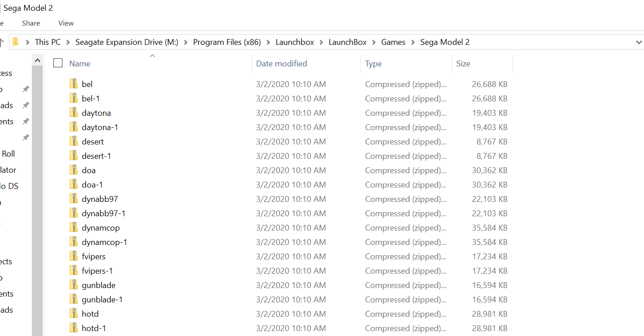Image resolution: width=644 pixels, height=336 pixels.
Task: Click the 16,594 KB size of gunblade
Action: (x=490, y=285)
